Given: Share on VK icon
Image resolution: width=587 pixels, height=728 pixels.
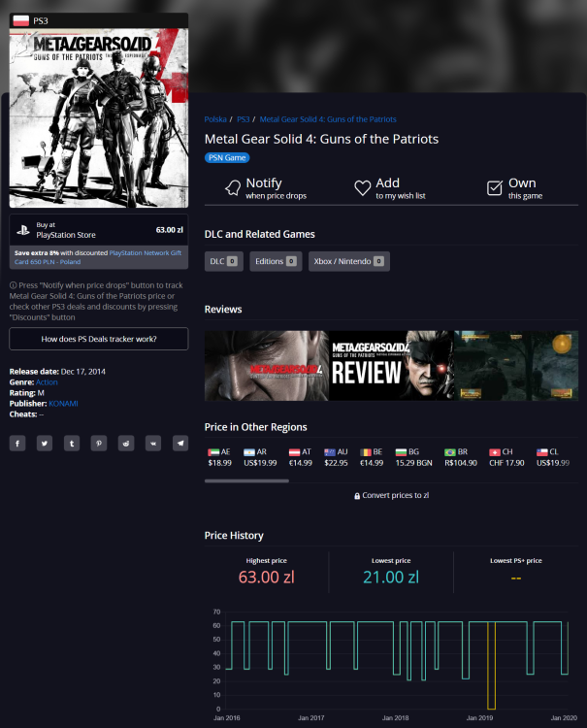Looking at the screenshot, I should (x=153, y=443).
